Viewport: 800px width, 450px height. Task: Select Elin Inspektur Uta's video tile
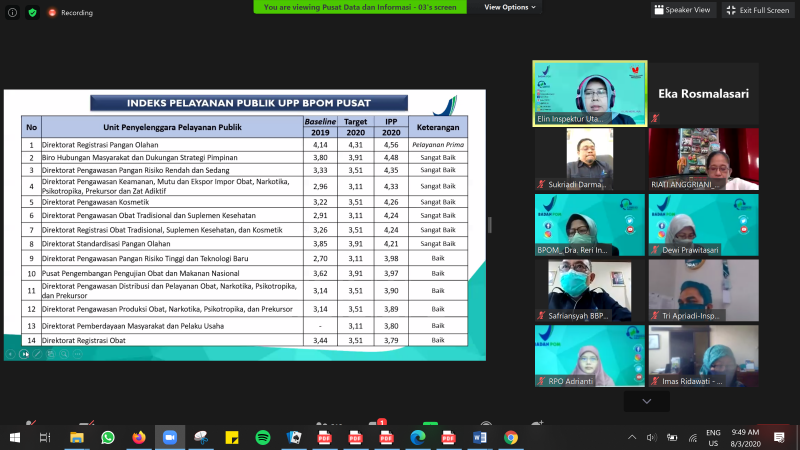pos(590,93)
